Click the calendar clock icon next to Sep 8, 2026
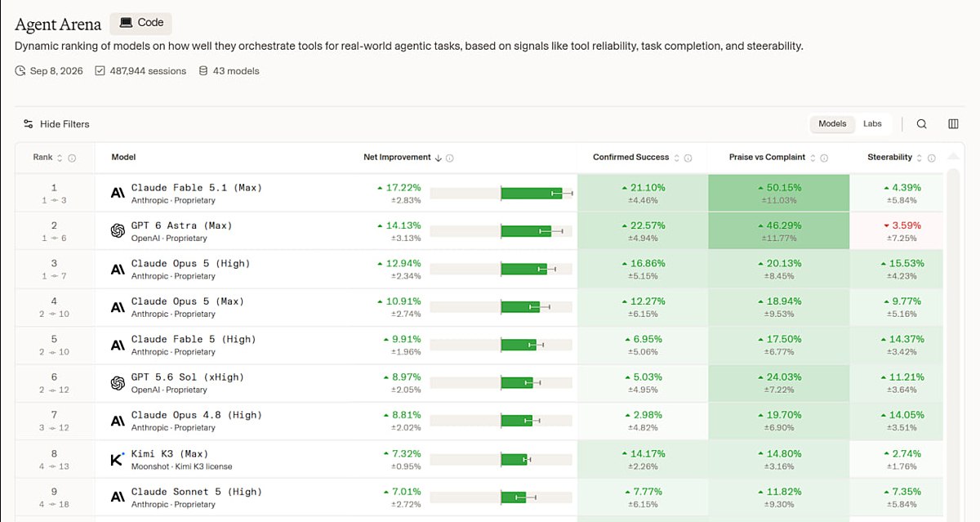This screenshot has width=980, height=522. (20, 71)
